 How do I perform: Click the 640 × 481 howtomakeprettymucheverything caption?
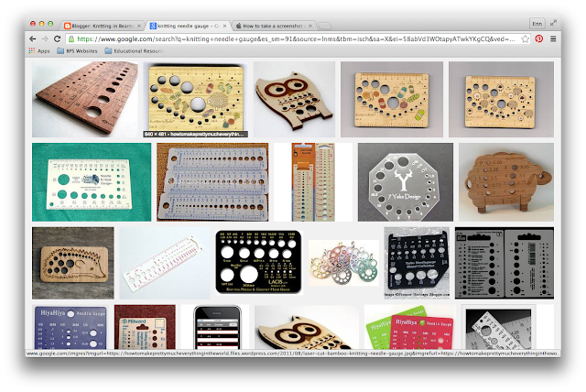click(x=195, y=134)
